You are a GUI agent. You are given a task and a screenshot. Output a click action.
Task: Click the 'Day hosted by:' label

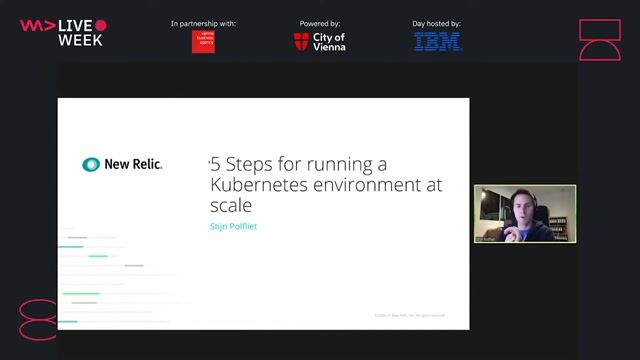pos(436,24)
